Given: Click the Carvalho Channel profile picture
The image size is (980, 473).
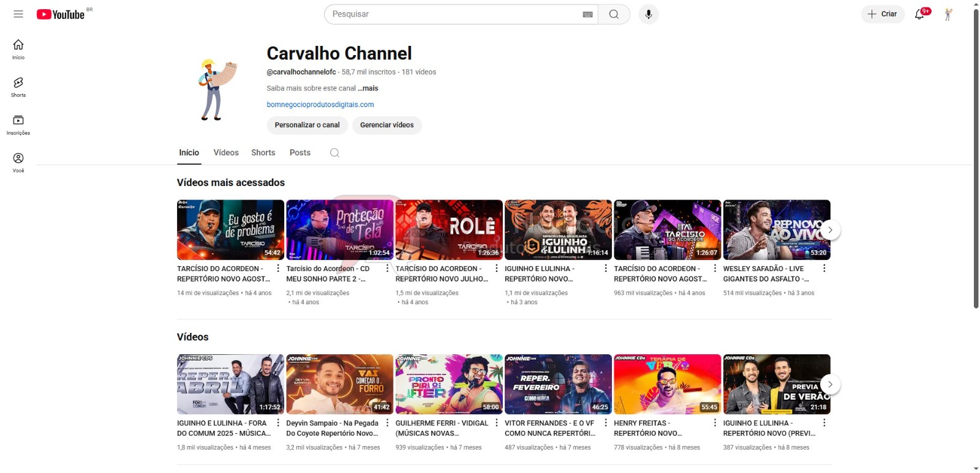Looking at the screenshot, I should (218, 90).
